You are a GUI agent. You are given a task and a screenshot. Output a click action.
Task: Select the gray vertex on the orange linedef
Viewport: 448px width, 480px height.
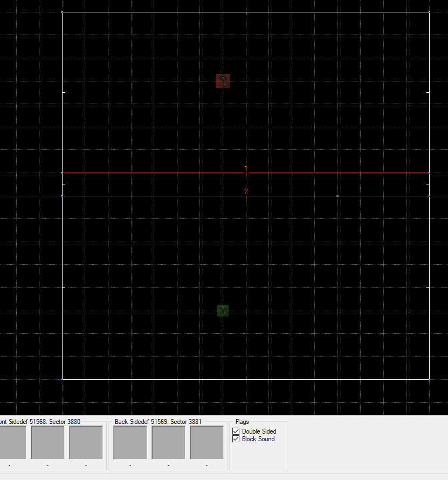[x=337, y=196]
